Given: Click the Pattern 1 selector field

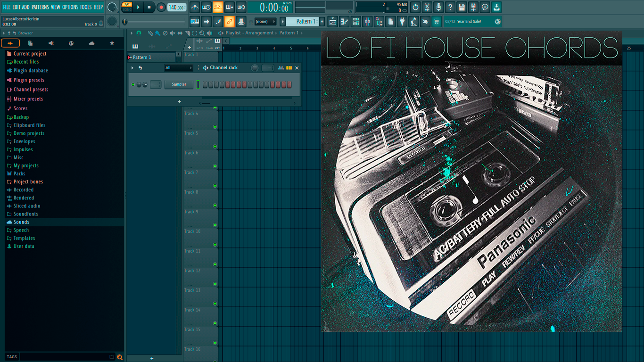Looking at the screenshot, I should point(303,21).
